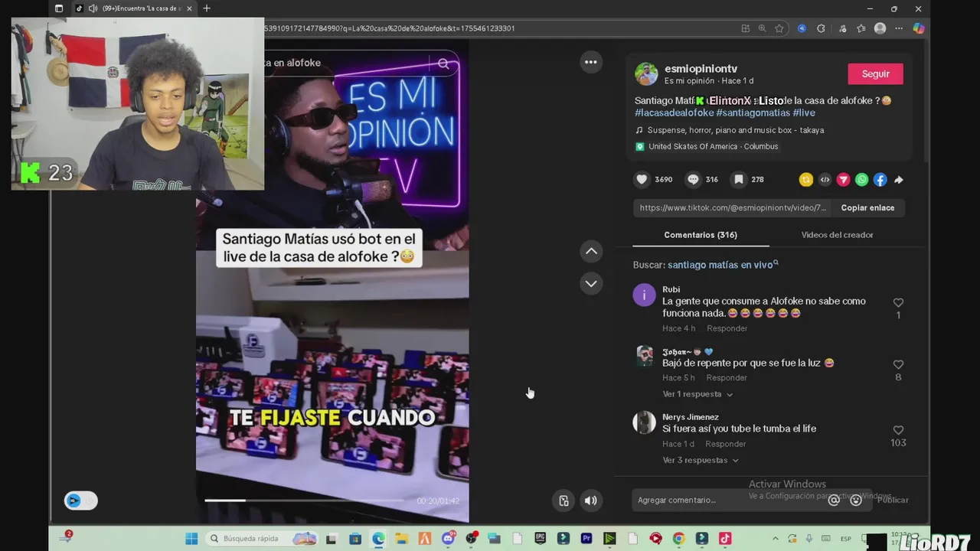Reply to Nerys Jimenez's comment
980x551 pixels.
(x=725, y=444)
